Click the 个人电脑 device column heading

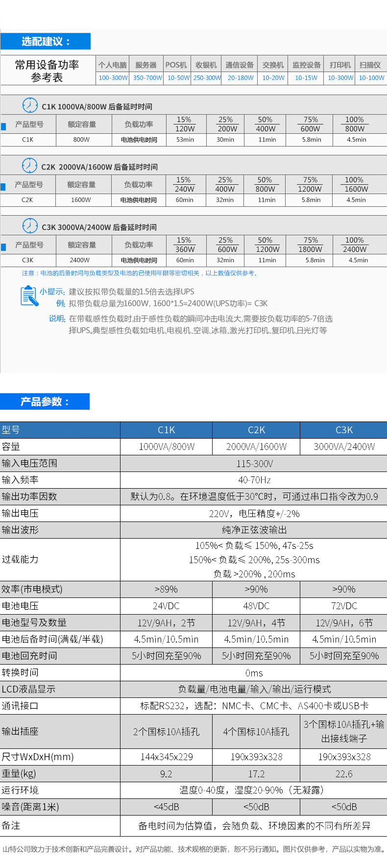113,65
